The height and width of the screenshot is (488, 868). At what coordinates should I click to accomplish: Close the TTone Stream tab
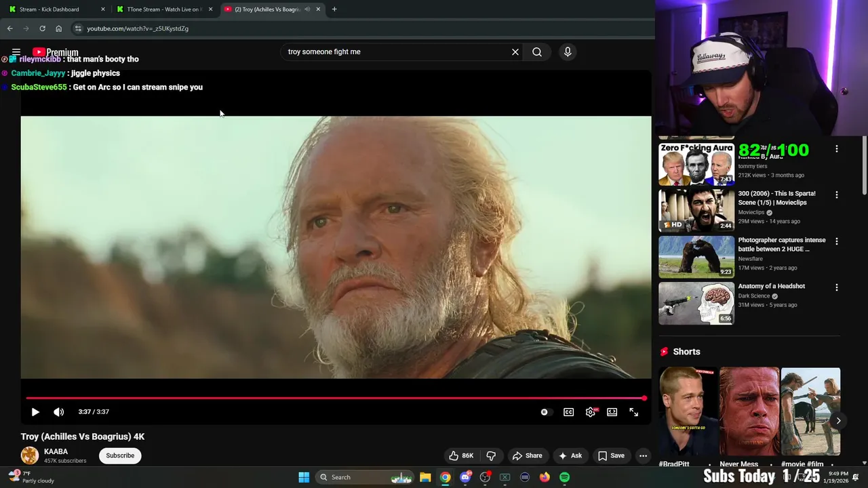click(x=210, y=9)
